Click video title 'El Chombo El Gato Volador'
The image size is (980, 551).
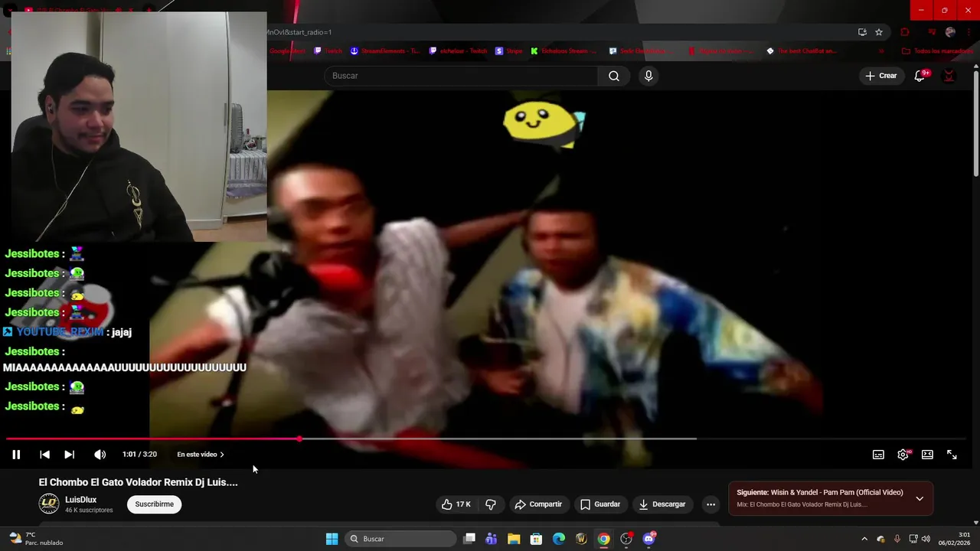[139, 482]
